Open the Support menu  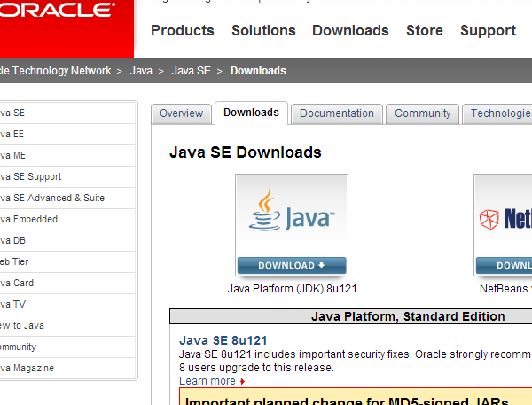(x=488, y=30)
